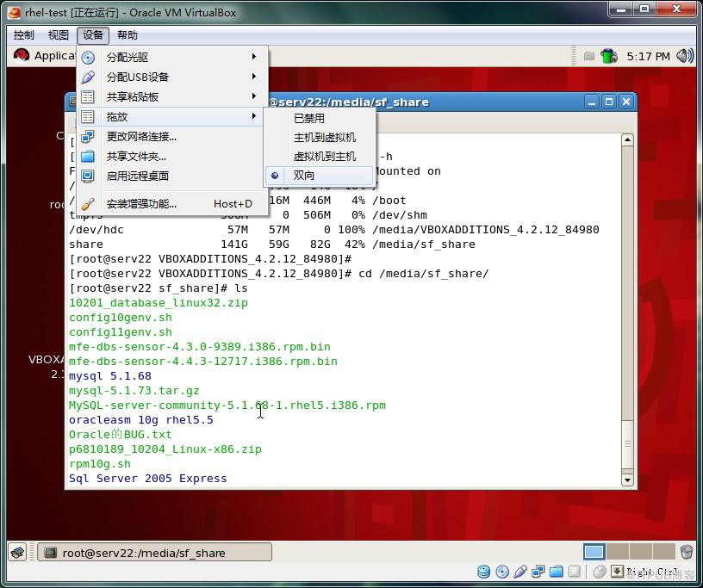Click the network adapters status bar icon
Viewport: 703px width, 588px height.
click(538, 572)
